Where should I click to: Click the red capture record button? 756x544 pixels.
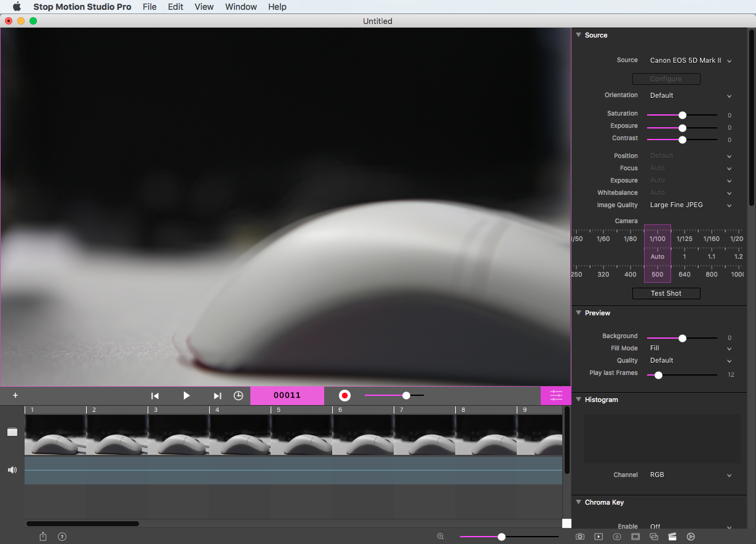pyautogui.click(x=344, y=395)
